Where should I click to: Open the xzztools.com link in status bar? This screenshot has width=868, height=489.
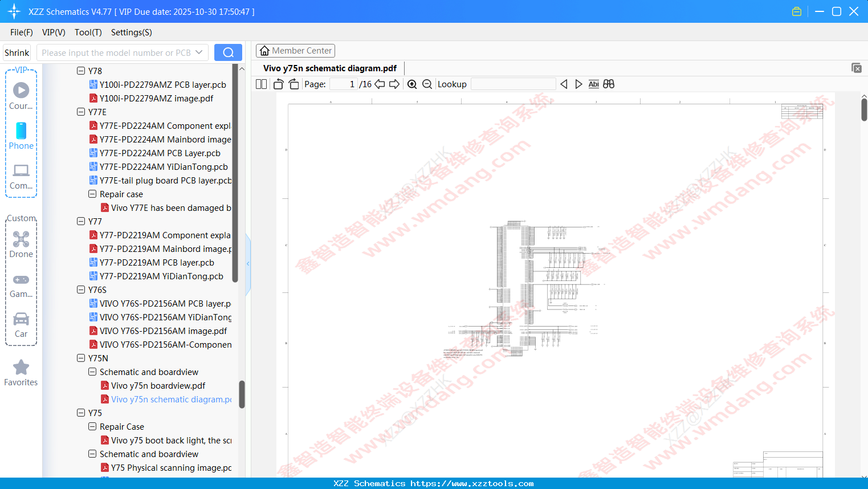pyautogui.click(x=472, y=483)
